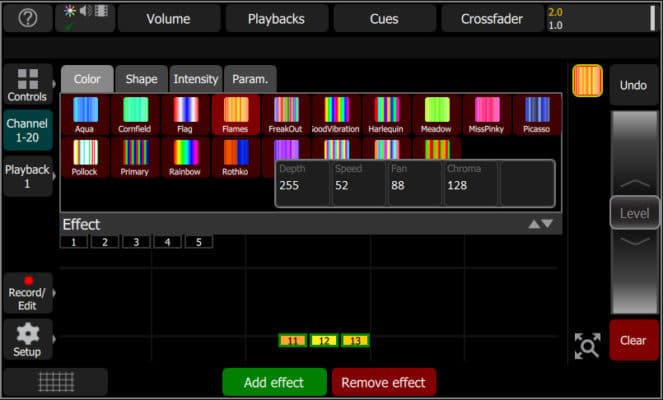Switch to the Intensity tab

coord(196,79)
